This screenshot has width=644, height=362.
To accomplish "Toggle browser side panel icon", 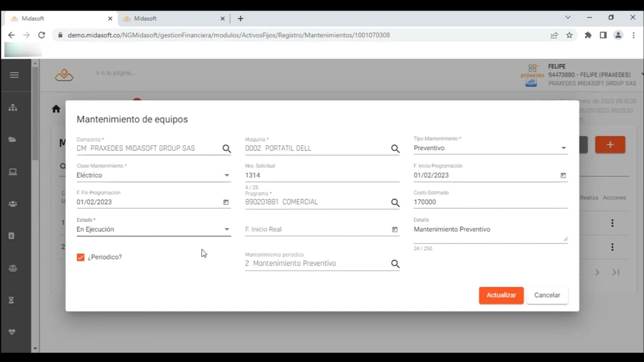I will coord(603,35).
